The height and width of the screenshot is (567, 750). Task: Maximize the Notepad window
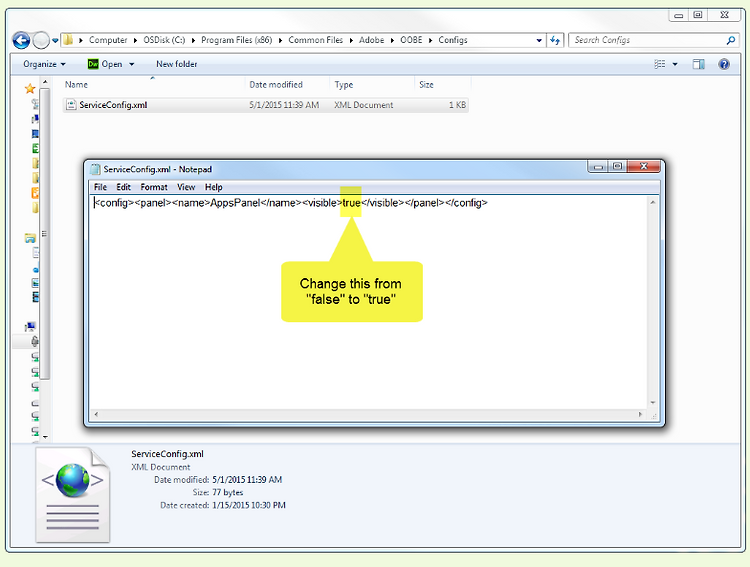618,167
